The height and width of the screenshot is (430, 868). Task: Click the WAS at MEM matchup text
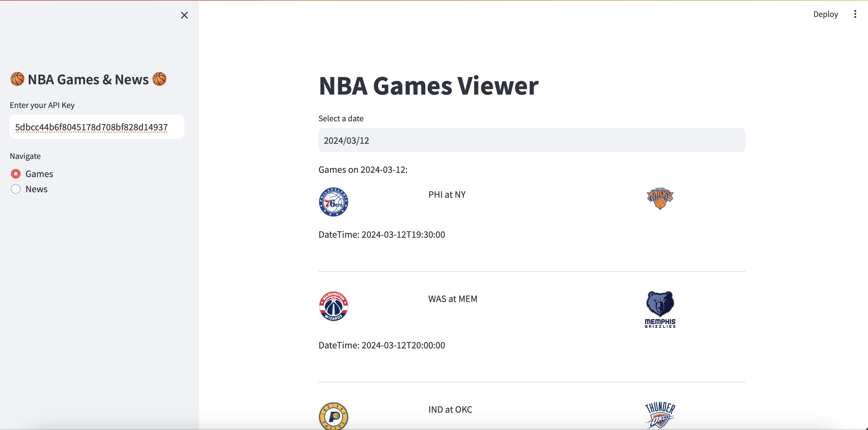pyautogui.click(x=453, y=299)
